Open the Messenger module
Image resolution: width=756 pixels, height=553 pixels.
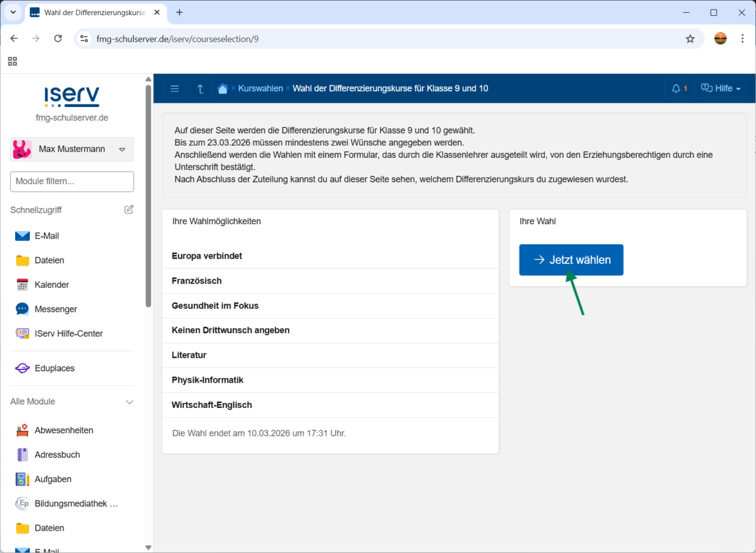pos(55,309)
